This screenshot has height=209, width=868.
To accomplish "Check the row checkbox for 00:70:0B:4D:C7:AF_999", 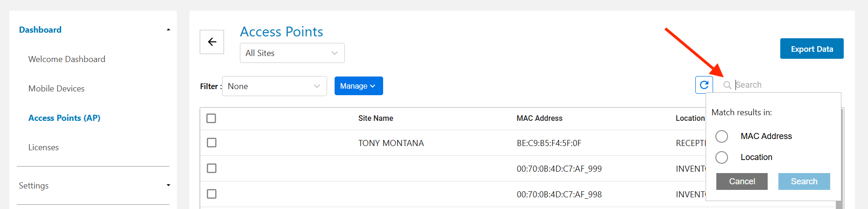I will 211,168.
